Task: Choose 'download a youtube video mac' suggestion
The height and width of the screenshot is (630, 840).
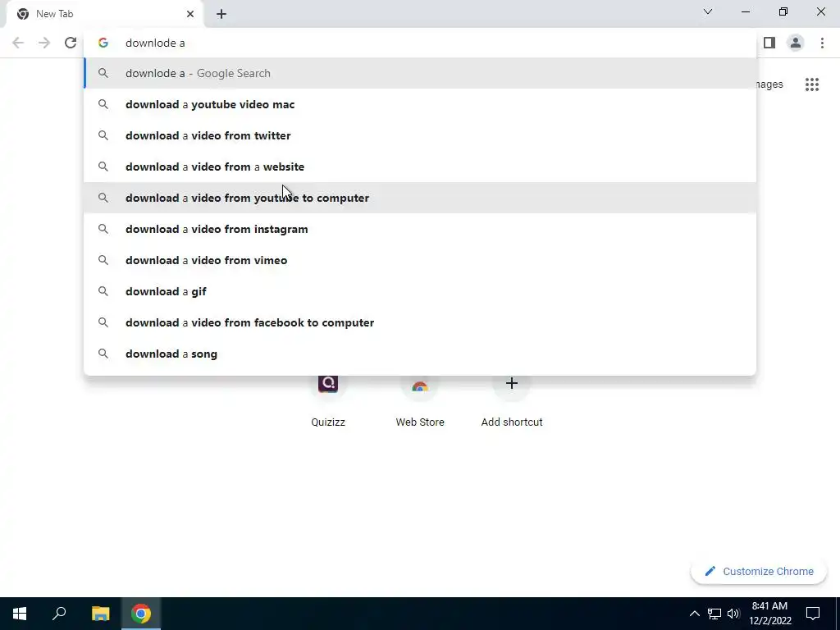Action: [420, 104]
